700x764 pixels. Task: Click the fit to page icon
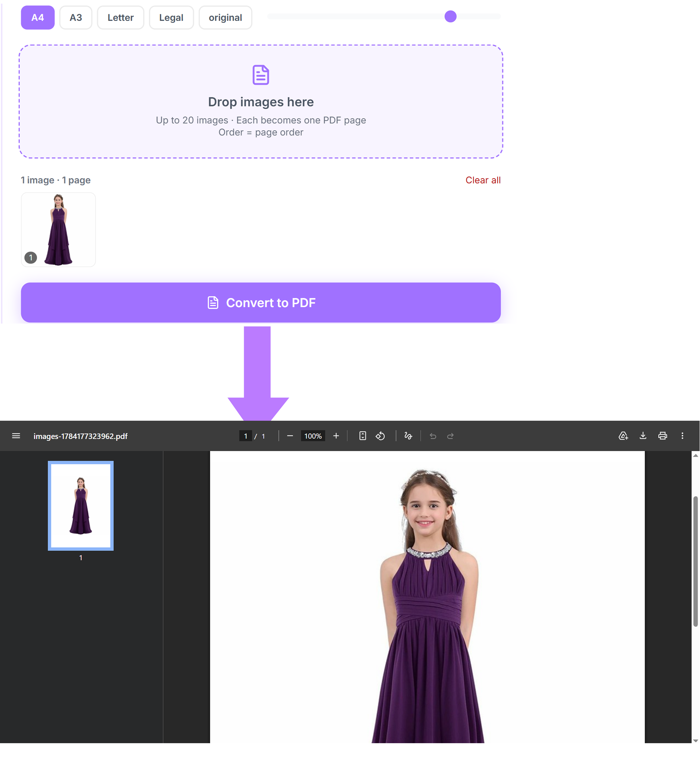[363, 436]
